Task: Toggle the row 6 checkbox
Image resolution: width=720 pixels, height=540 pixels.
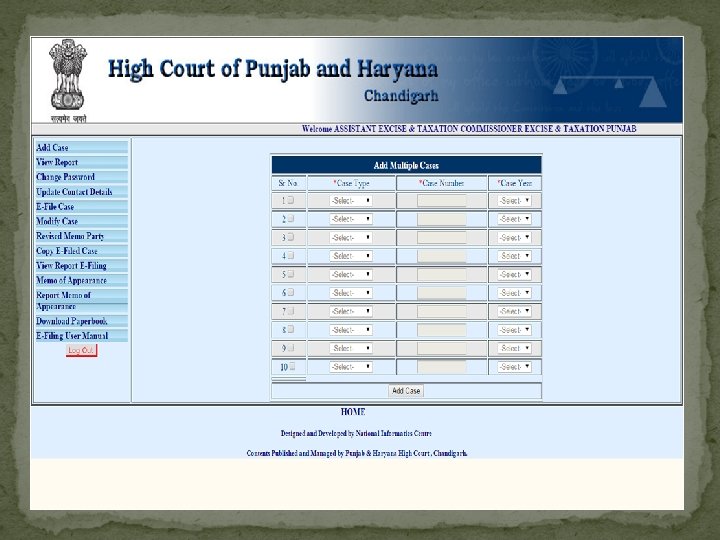Action: 291,292
